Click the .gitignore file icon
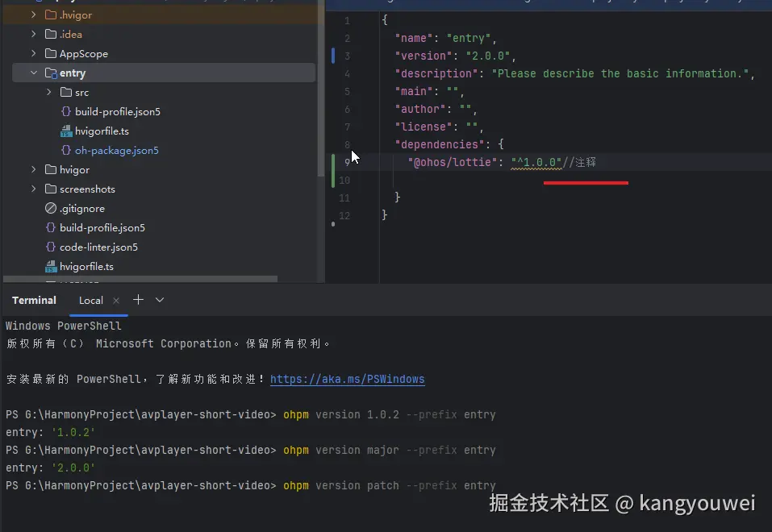The height and width of the screenshot is (532, 772). click(x=51, y=208)
